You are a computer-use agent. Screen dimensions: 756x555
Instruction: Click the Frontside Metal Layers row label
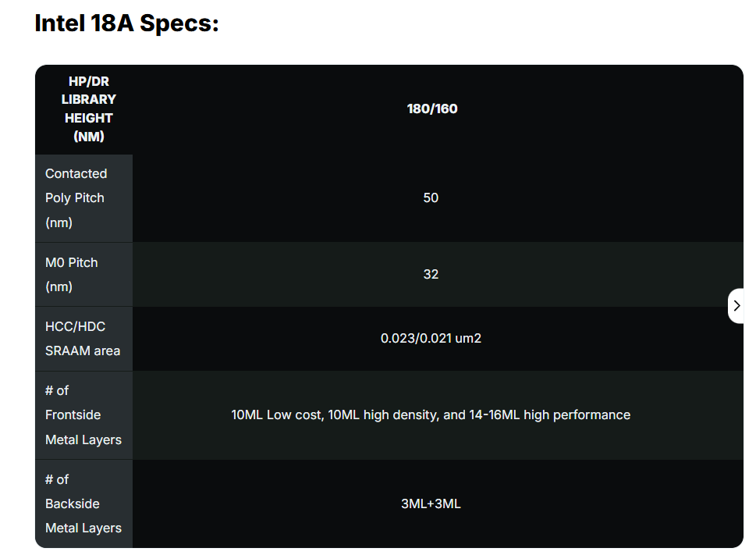click(84, 415)
